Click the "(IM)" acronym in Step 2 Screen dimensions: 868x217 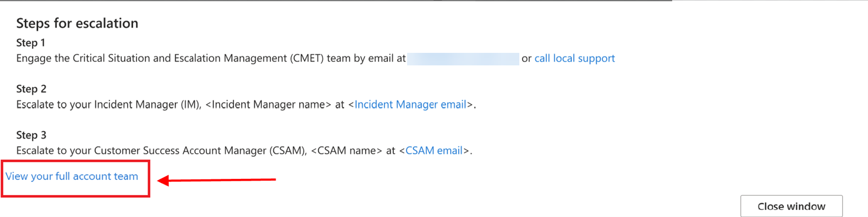(x=190, y=105)
